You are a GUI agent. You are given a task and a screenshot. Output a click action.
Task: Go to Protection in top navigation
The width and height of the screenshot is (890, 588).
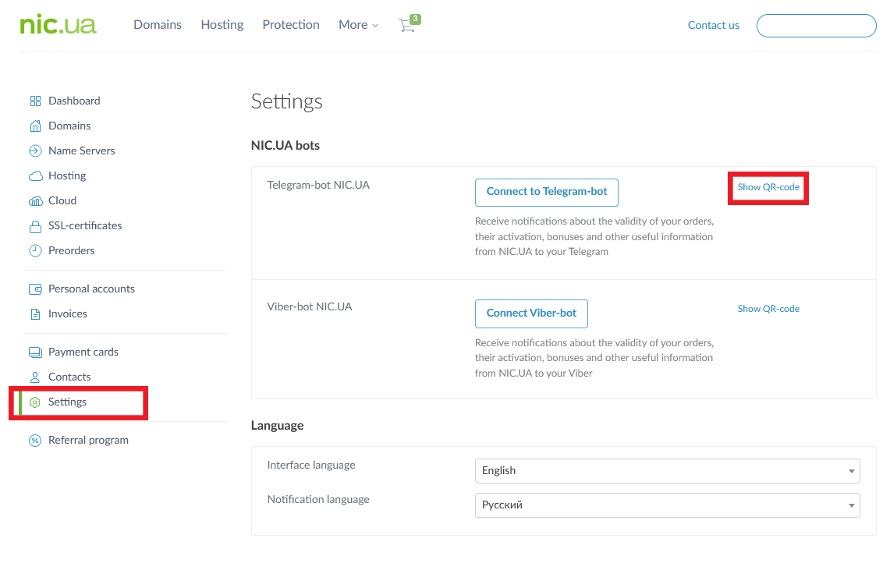[x=291, y=25]
